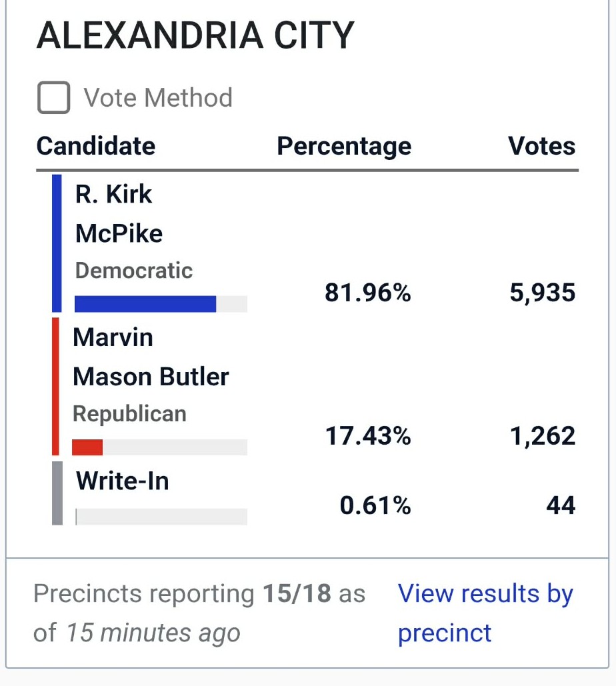Click the Vote Method label text
Viewport: 616px width, 686px height.
pos(158,97)
